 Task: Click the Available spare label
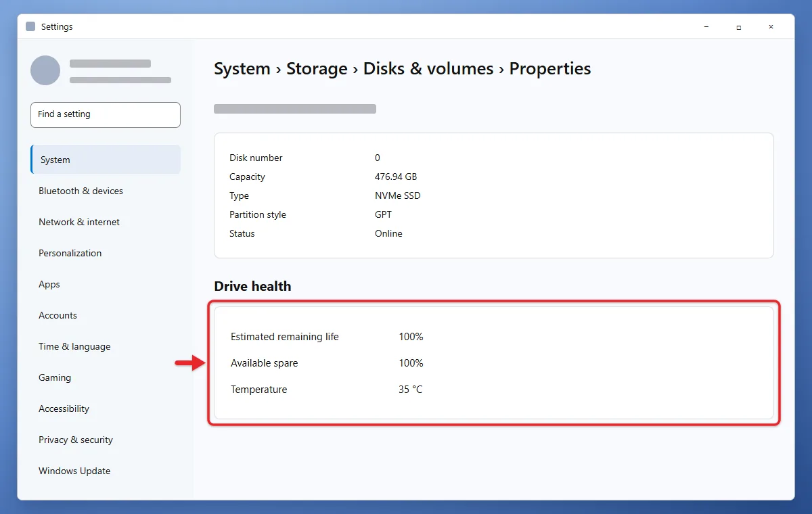point(265,363)
